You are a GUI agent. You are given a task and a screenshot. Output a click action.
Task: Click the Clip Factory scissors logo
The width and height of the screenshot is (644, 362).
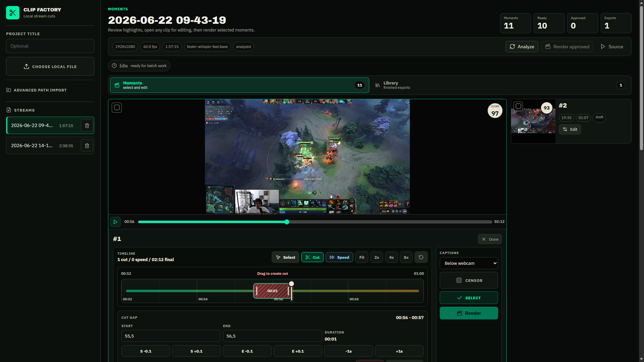13,13
